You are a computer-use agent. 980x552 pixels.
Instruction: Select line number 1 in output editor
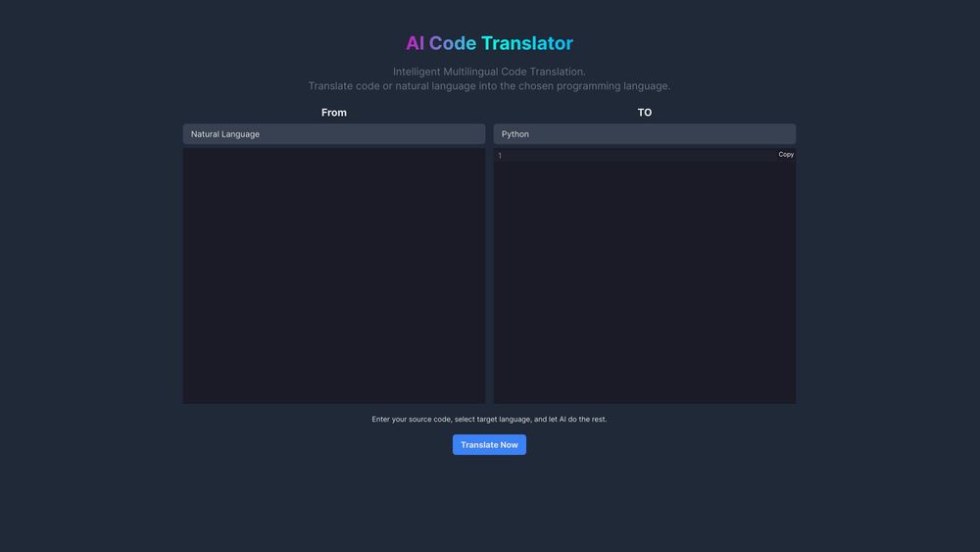click(x=500, y=156)
